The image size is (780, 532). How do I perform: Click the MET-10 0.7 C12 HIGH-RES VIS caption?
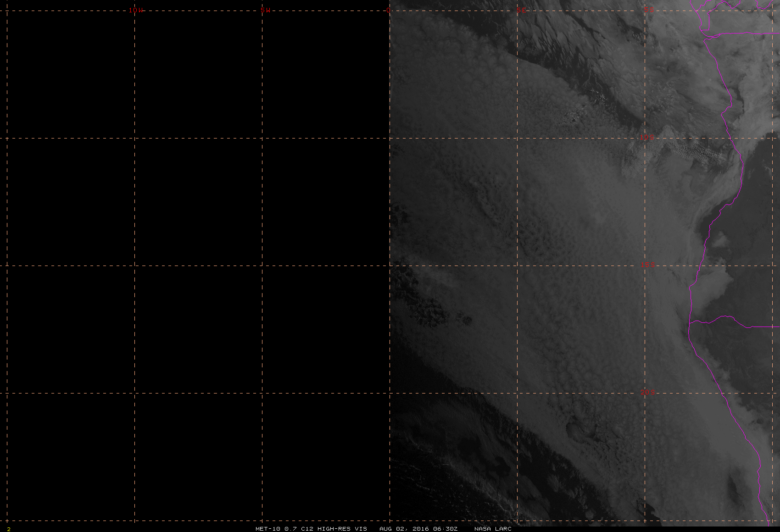click(x=311, y=529)
